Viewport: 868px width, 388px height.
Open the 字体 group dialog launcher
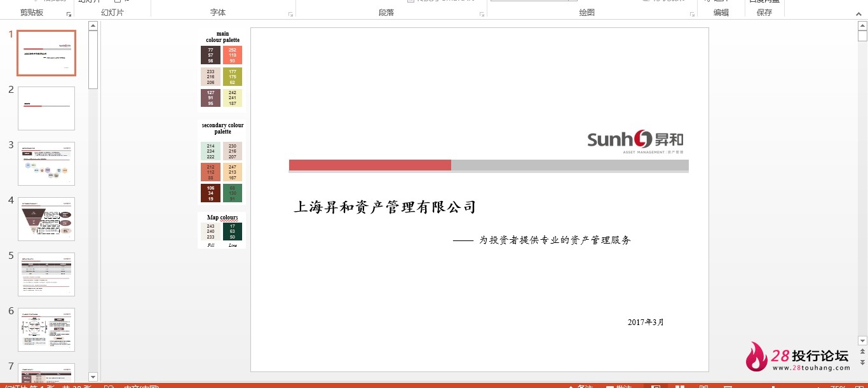point(290,13)
